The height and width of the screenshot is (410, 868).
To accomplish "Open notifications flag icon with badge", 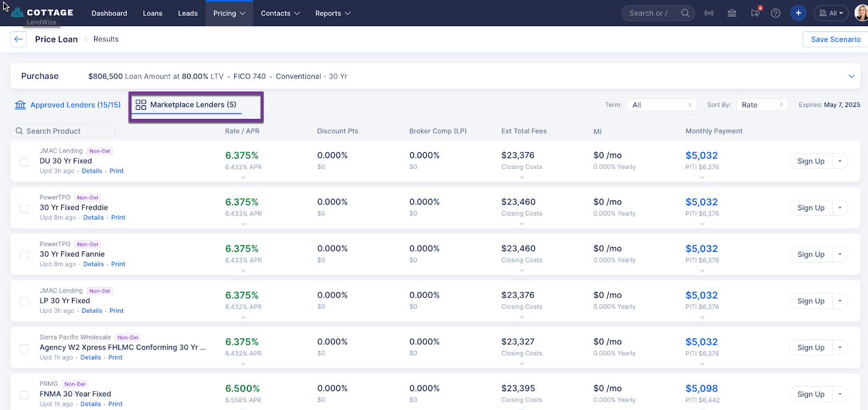I will point(755,12).
